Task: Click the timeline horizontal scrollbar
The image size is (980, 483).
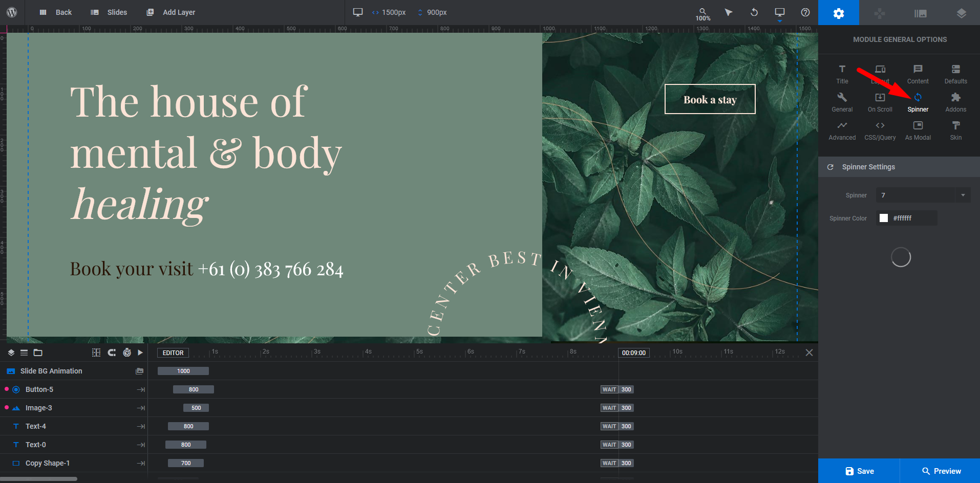Action: (38, 479)
